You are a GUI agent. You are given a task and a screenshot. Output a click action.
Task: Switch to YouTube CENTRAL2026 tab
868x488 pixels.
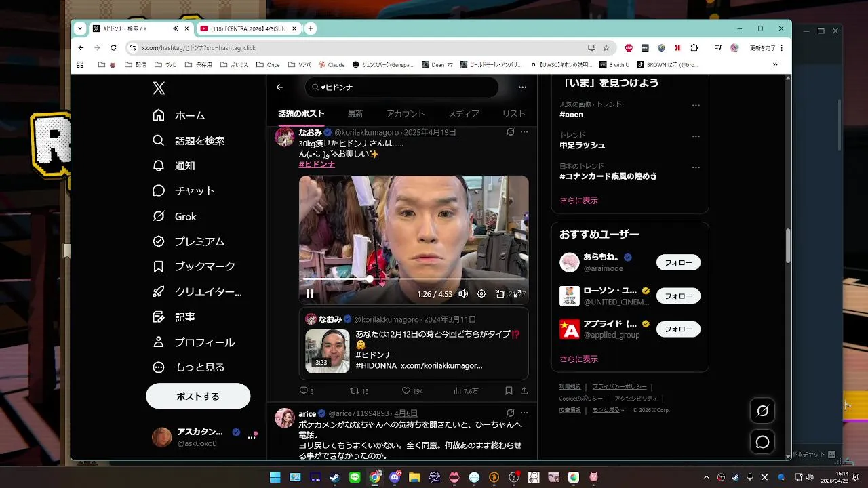pyautogui.click(x=248, y=28)
